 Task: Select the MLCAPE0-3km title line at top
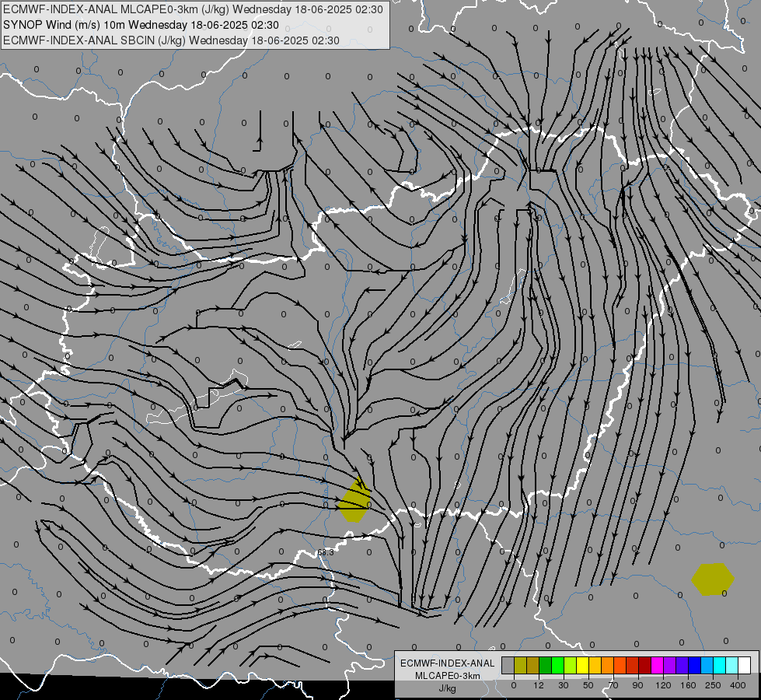pos(193,9)
